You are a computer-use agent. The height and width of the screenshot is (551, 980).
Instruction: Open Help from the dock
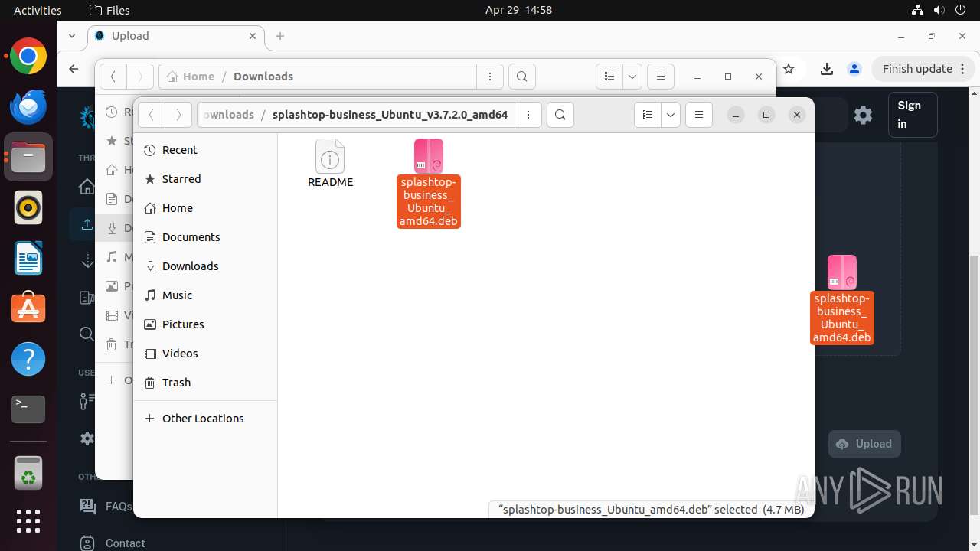(x=28, y=358)
